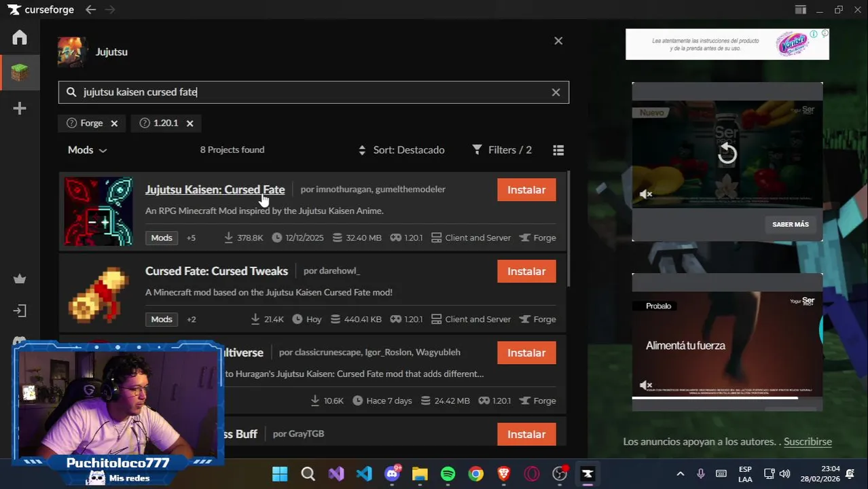
Task: Close the Jujutsu mod browser panel
Action: point(558,41)
